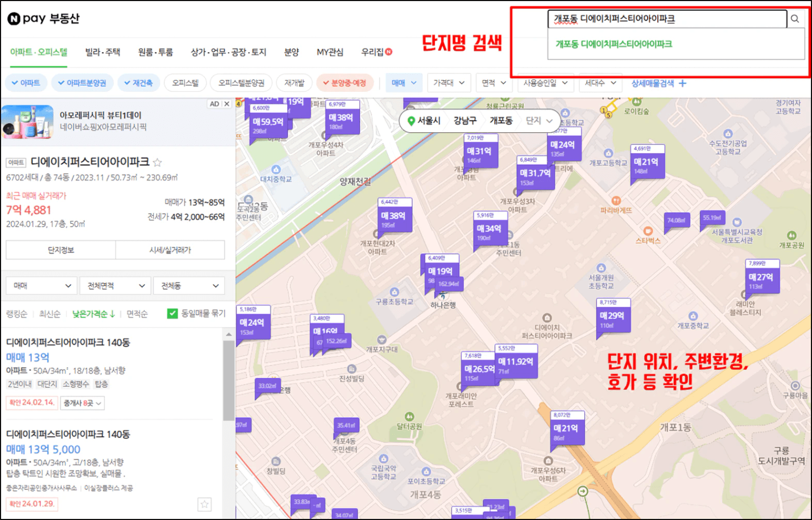The width and height of the screenshot is (812, 520).
Task: Click the 파리바게뜨 map icon
Action: coord(616,200)
